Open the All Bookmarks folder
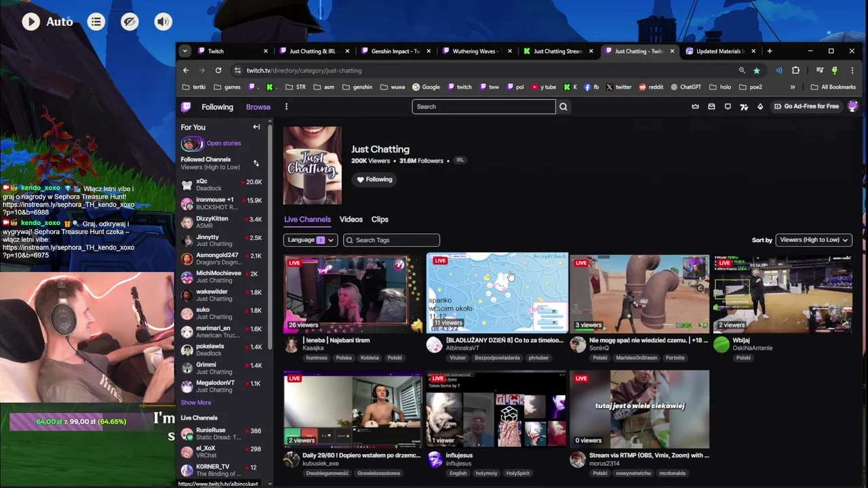 point(833,87)
